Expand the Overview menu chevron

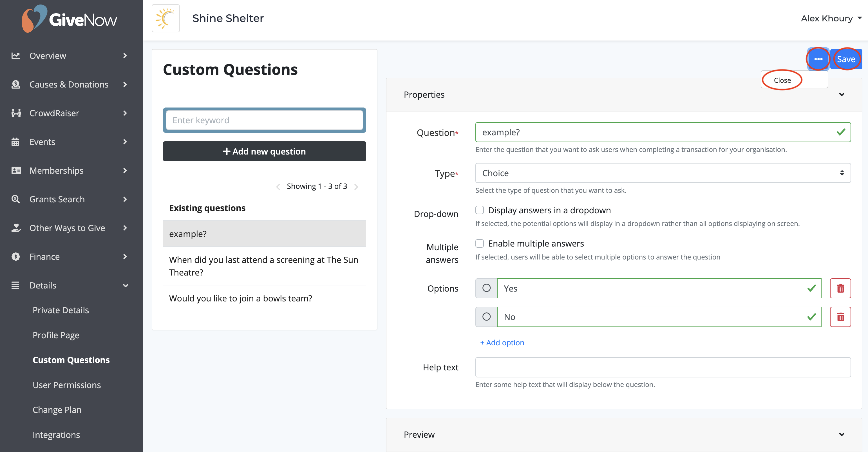(x=125, y=56)
